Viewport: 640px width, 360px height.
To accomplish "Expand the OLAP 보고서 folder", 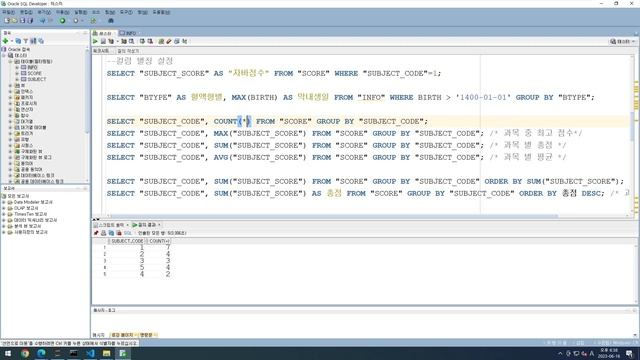I will [4, 208].
